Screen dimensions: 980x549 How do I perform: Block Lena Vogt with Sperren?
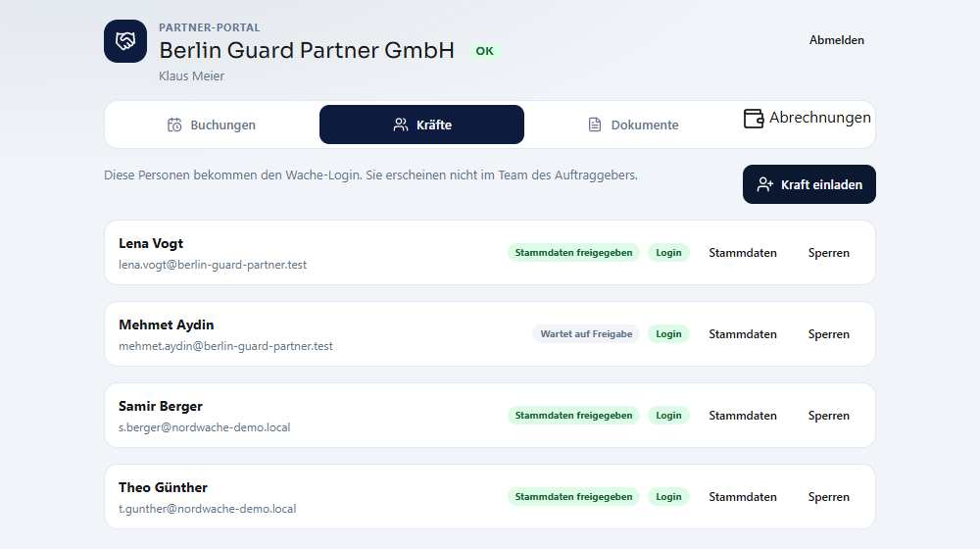[828, 253]
